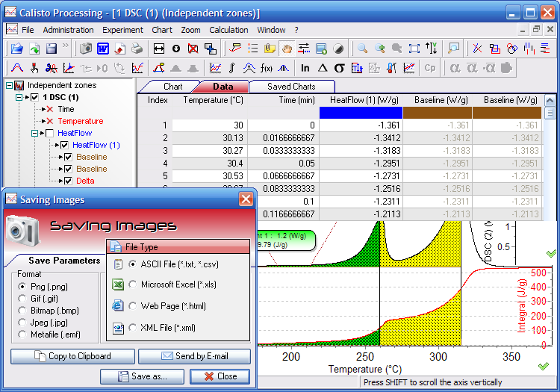560x392 pixels.
Task: Click the green arrow reload document icon
Action: (34, 49)
